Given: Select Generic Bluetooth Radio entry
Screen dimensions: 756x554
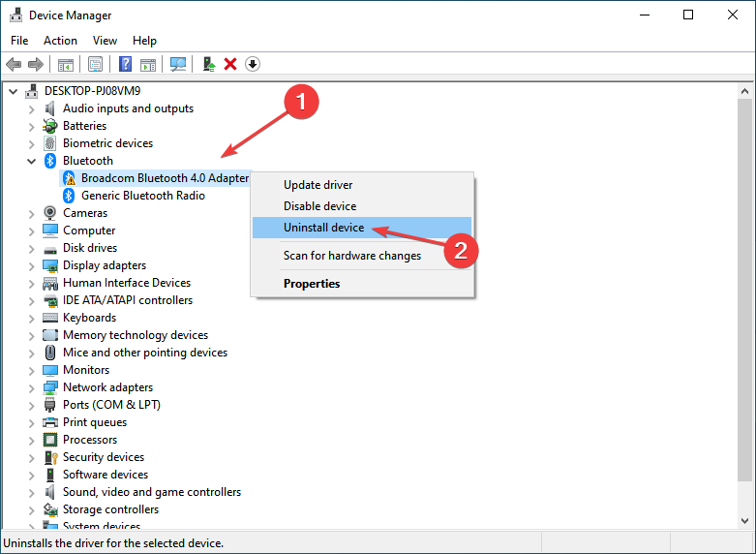Looking at the screenshot, I should coord(143,196).
